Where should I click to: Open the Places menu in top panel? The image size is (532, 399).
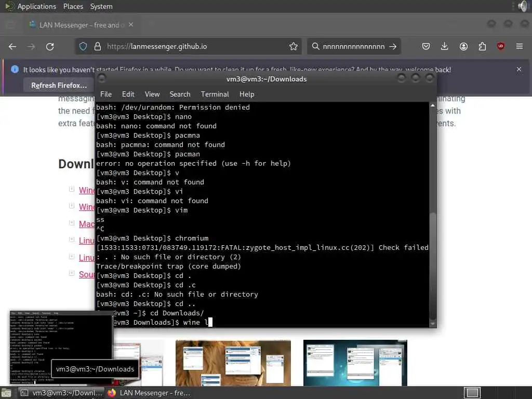[73, 6]
